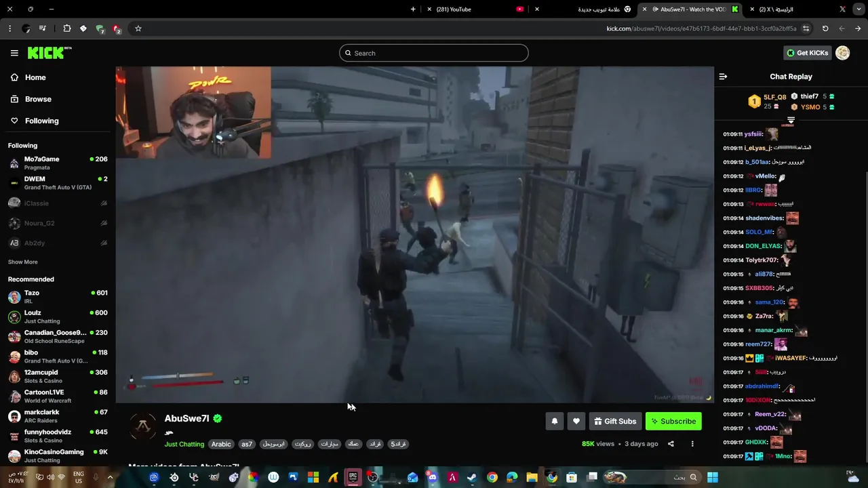The image size is (868, 488).
Task: Click AbuSwe7l channel avatar
Action: [143, 426]
